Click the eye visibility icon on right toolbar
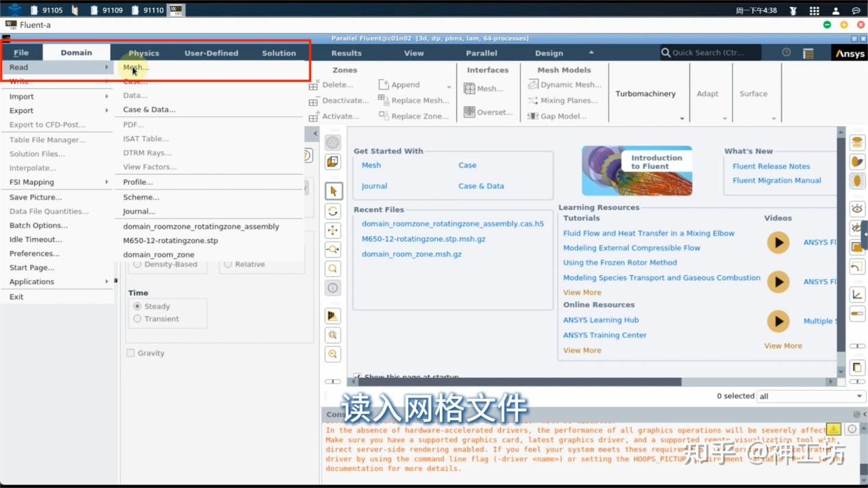 click(857, 208)
